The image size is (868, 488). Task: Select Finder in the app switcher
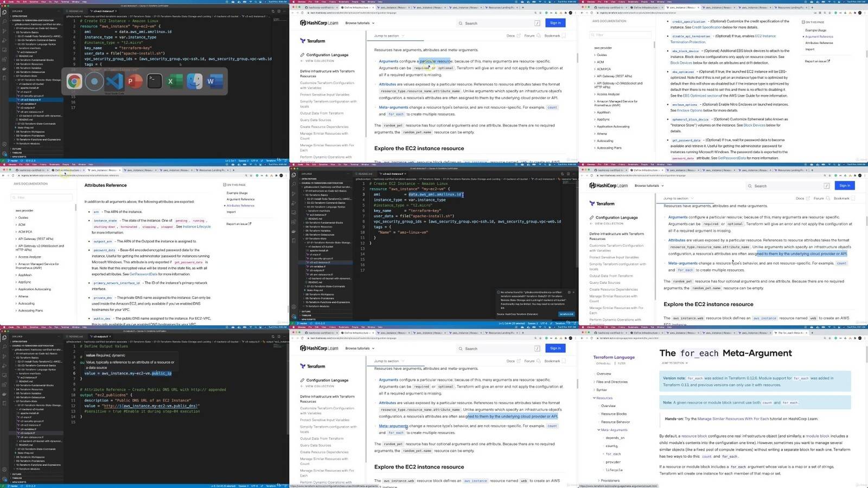point(195,81)
